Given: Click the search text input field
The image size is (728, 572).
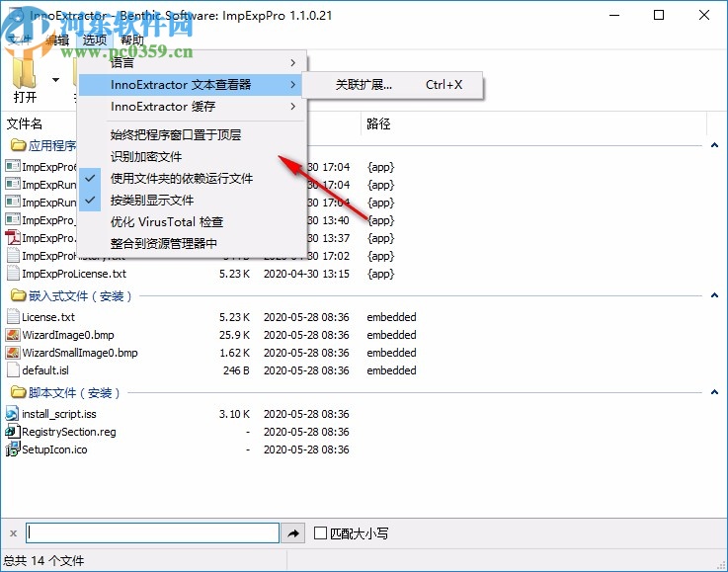Looking at the screenshot, I should coord(152,533).
